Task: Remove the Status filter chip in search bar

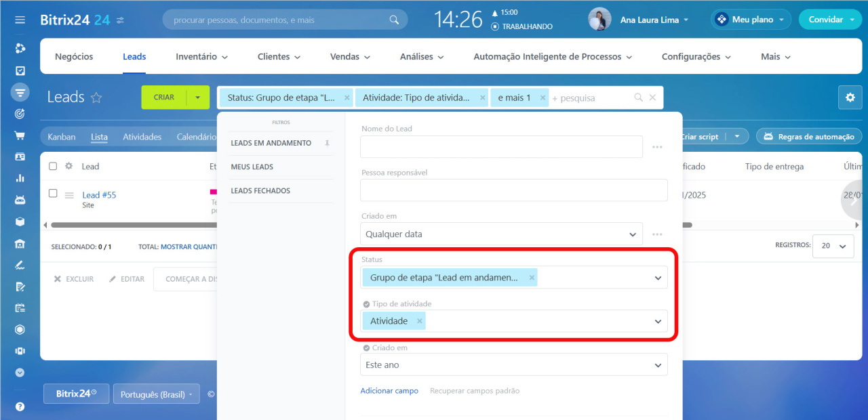Action: (347, 98)
